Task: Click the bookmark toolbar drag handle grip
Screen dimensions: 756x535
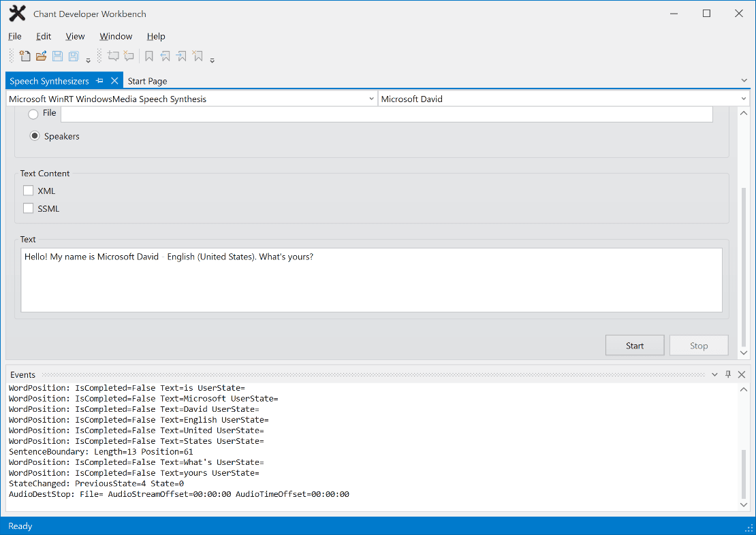Action: pyautogui.click(x=99, y=56)
